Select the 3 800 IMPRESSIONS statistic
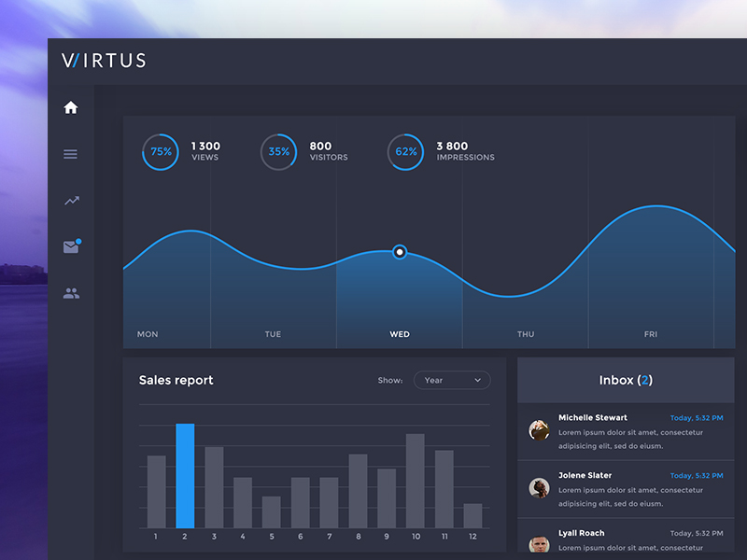 465,151
